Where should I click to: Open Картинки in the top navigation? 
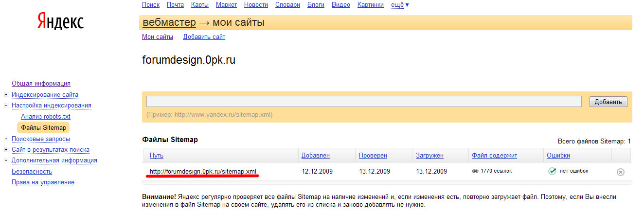pos(371,5)
